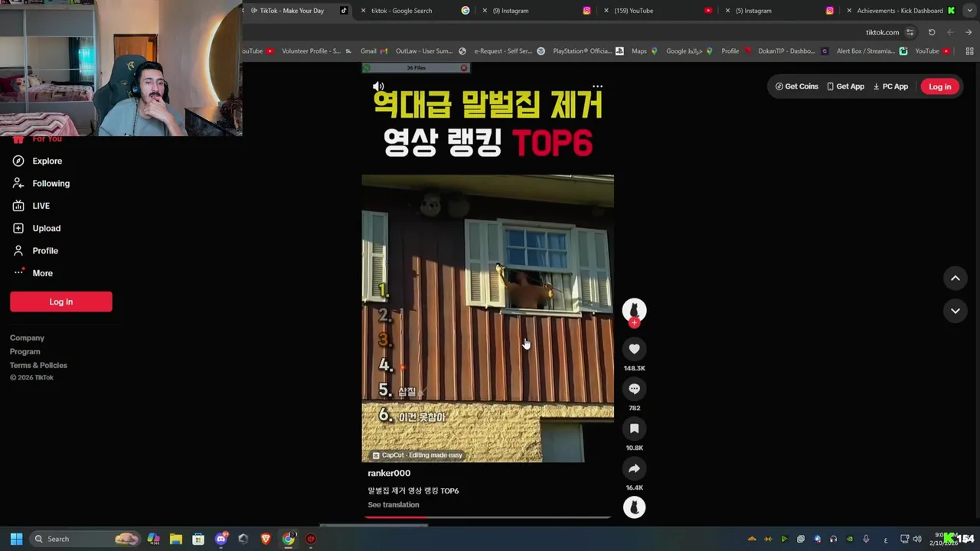Open the tab search dropdown arrow
Viewport: 980px width, 551px height.
click(970, 11)
